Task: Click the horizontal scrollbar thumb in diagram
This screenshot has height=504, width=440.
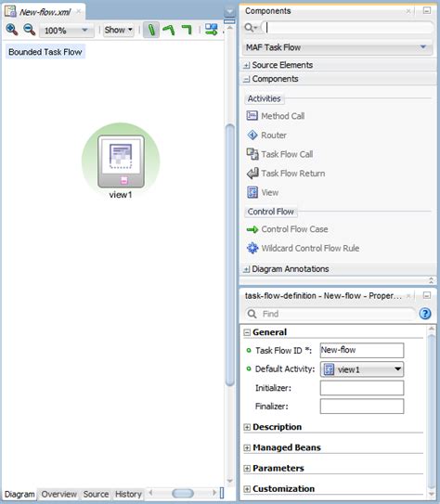Action: pyautogui.click(x=183, y=493)
